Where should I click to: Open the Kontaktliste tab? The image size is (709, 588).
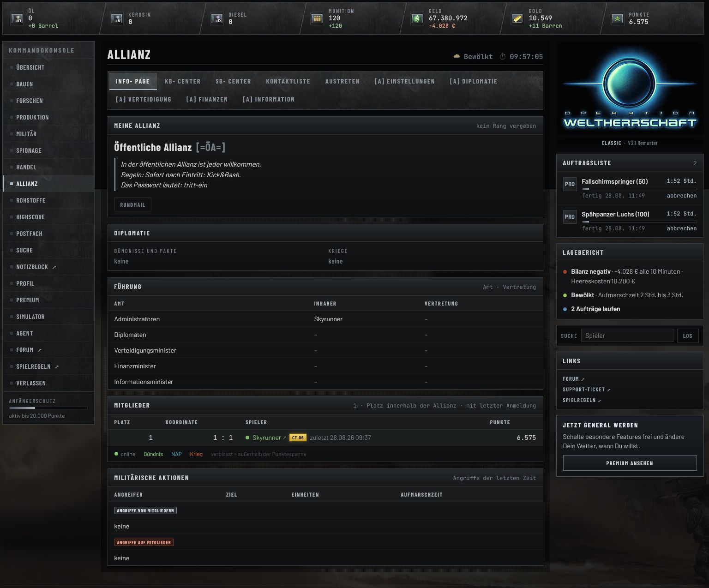tap(288, 81)
